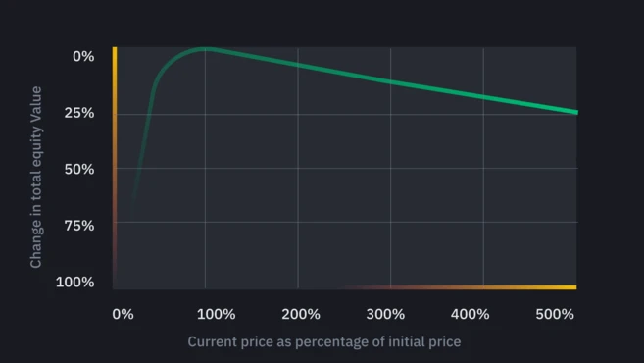This screenshot has height=363, width=644.
Task: Click the peak of the green curve
Action: (x=205, y=49)
